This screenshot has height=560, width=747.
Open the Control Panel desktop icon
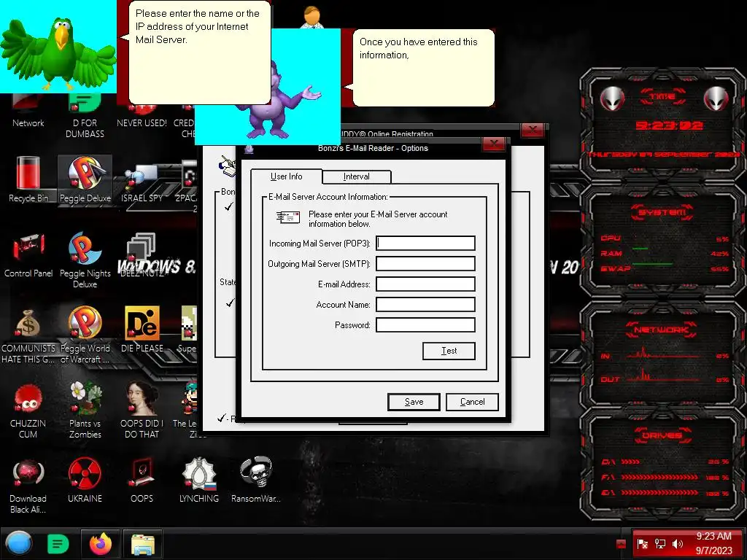click(x=28, y=254)
